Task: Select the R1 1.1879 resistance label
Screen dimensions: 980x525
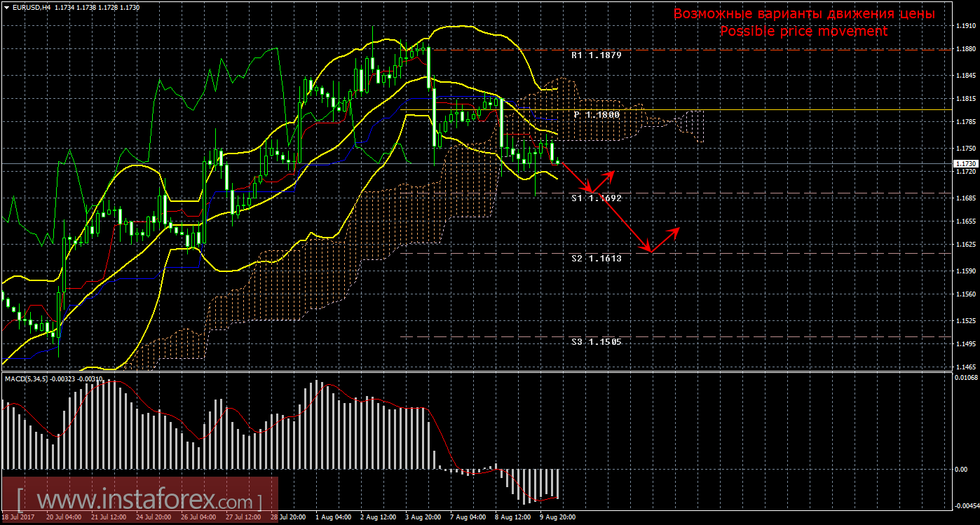Action: (x=596, y=55)
